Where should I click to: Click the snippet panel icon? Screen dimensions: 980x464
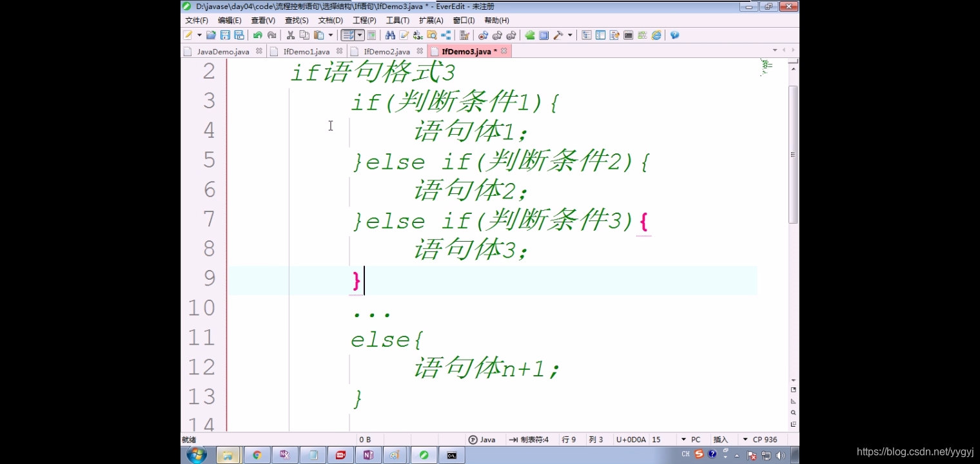pyautogui.click(x=614, y=35)
